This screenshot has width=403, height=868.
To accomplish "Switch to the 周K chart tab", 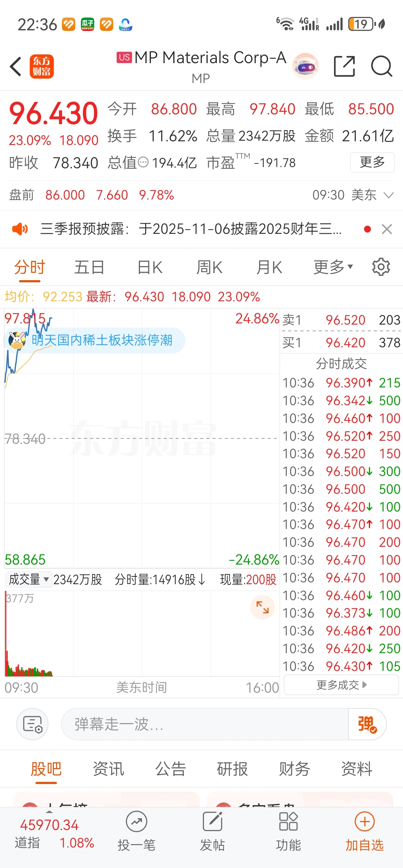I will 209,267.
